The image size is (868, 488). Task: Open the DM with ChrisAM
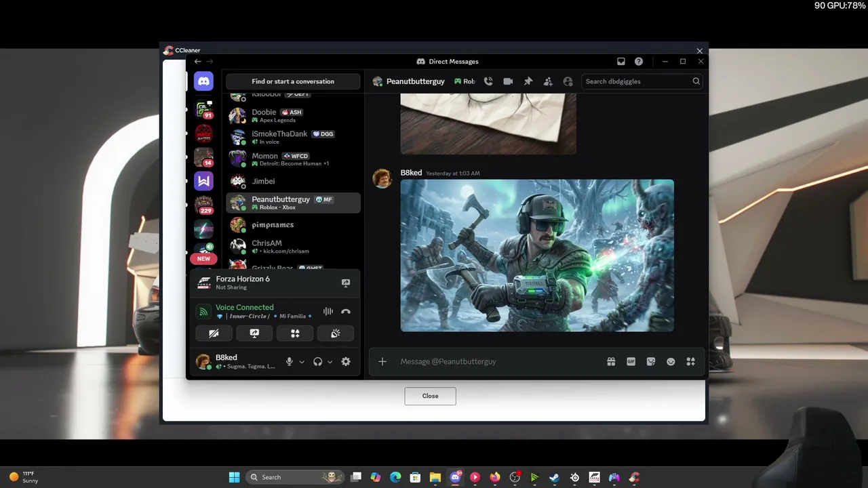[x=293, y=247]
